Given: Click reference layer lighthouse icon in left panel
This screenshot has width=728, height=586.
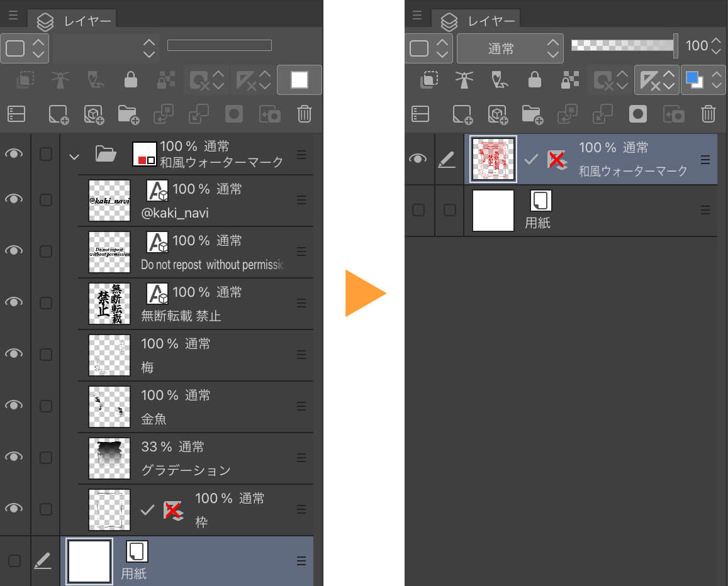Looking at the screenshot, I should 60,80.
